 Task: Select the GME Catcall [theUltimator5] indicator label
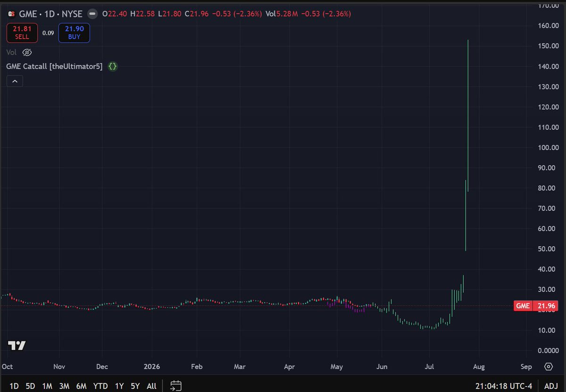click(x=54, y=67)
